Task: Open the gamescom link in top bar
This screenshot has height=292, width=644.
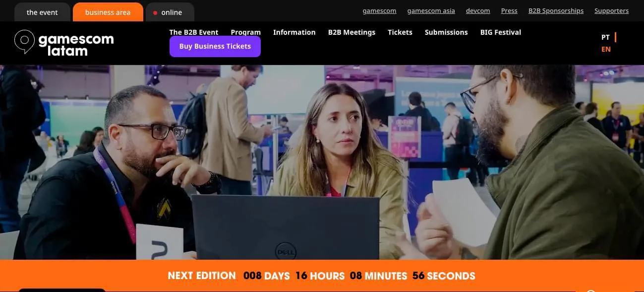Action: 379,11
